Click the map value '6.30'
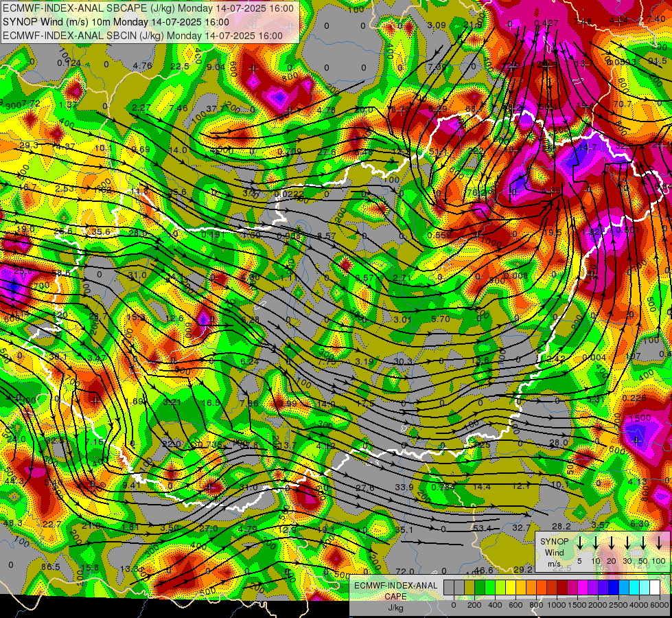The image size is (672, 618). coord(640,524)
